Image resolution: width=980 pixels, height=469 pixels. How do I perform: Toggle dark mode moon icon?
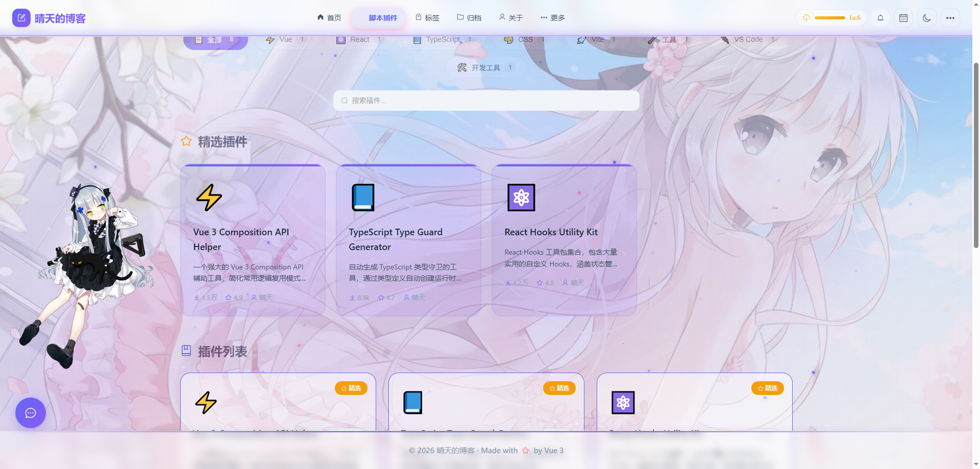(927, 18)
